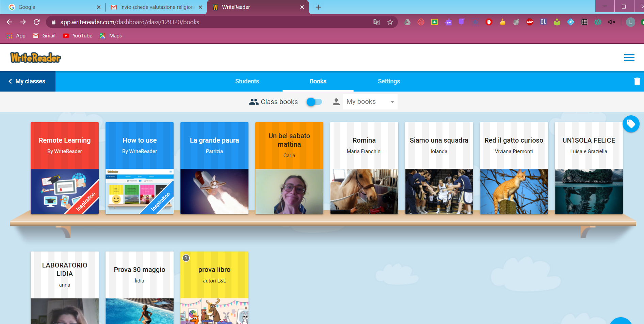The width and height of the screenshot is (644, 324).
Task: Go back to My classes
Action: click(27, 81)
